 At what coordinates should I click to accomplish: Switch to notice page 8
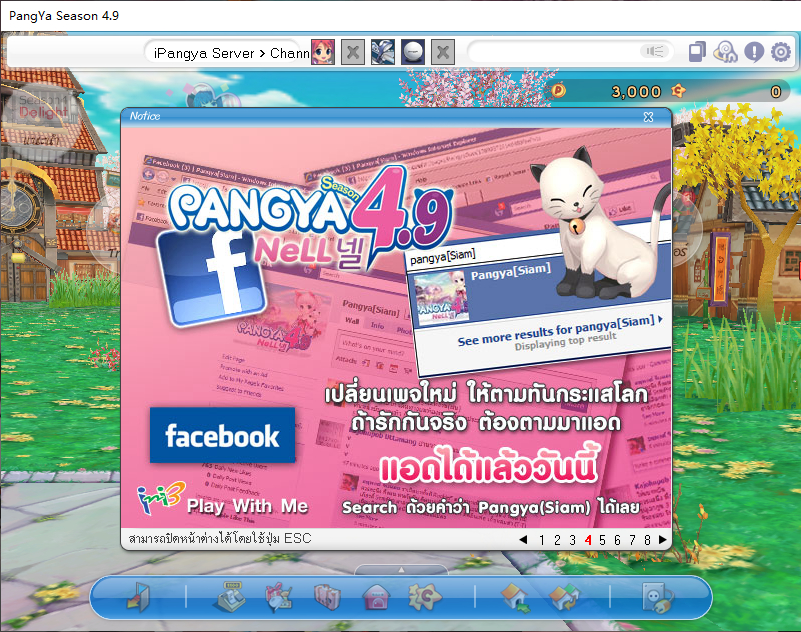[647, 540]
